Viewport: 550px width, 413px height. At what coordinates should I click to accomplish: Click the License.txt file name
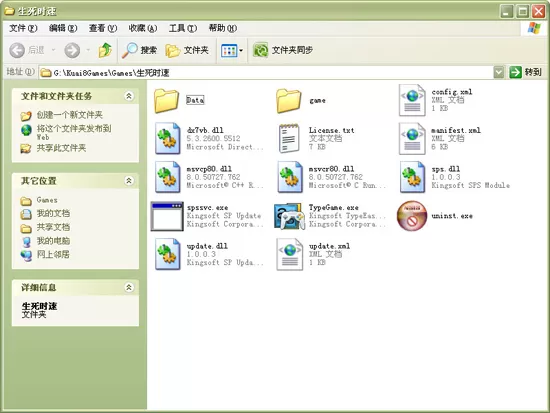click(x=331, y=130)
